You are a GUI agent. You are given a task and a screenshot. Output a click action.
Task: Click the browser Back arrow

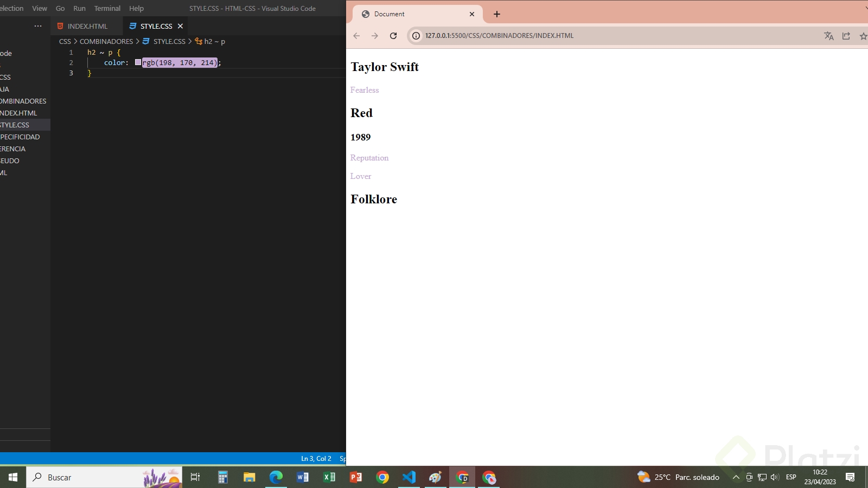point(356,36)
